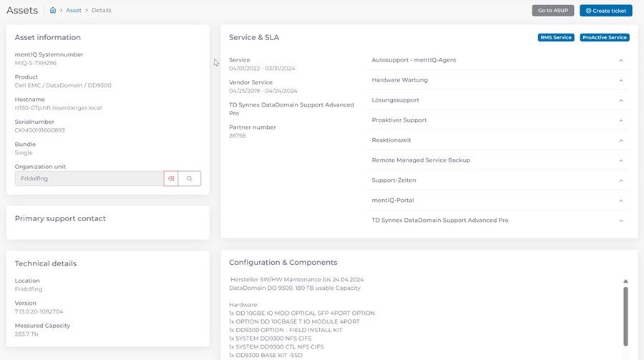Expand the Support-Zeiten section
The height and width of the screenshot is (360, 644).
point(620,180)
